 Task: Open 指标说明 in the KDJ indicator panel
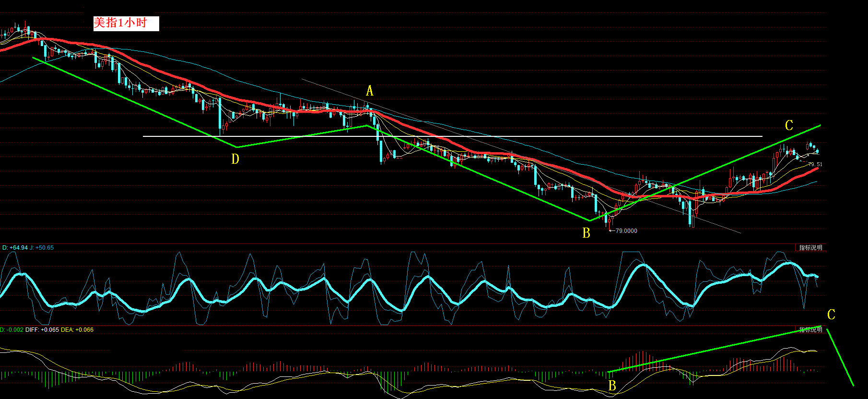pyautogui.click(x=810, y=248)
